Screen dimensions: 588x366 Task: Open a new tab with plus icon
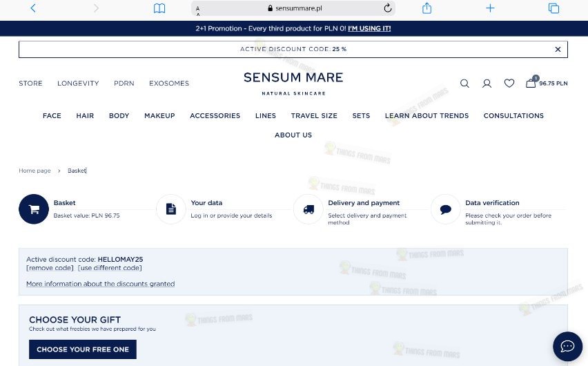pyautogui.click(x=490, y=8)
